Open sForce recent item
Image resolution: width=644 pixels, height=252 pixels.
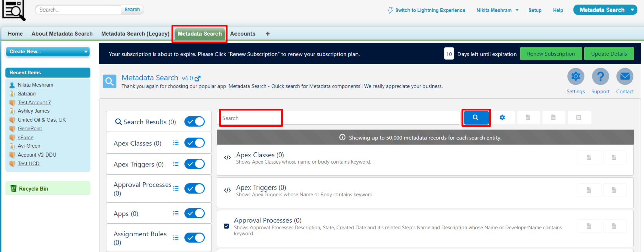click(x=25, y=137)
